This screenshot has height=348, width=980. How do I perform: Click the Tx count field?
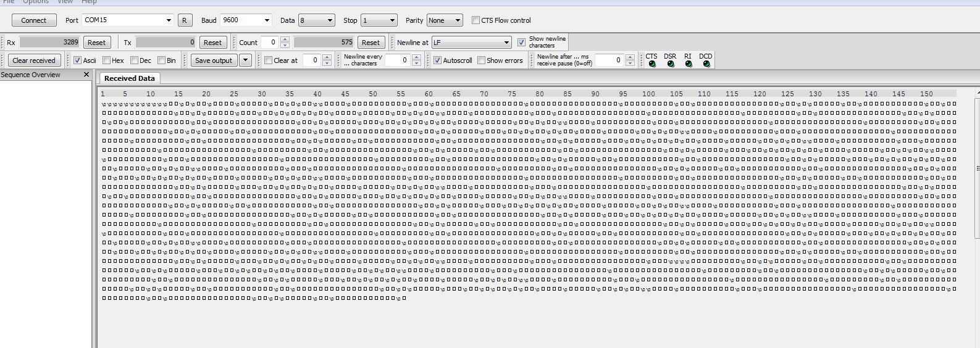(x=165, y=43)
